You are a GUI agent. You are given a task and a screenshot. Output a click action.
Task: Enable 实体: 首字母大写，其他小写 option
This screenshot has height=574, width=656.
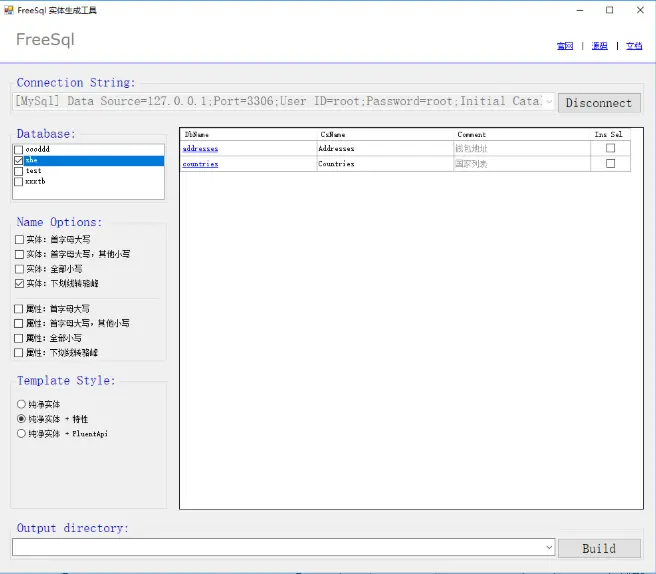[x=19, y=254]
